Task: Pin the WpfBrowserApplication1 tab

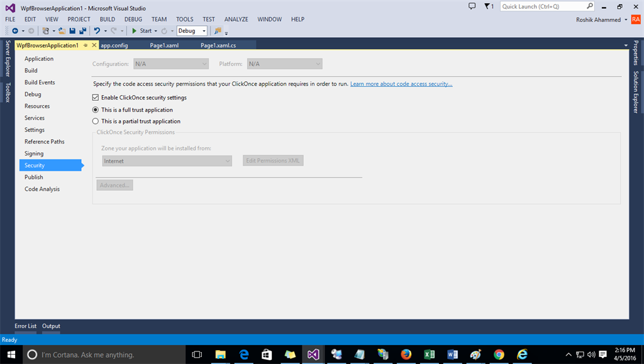Action: (x=86, y=45)
